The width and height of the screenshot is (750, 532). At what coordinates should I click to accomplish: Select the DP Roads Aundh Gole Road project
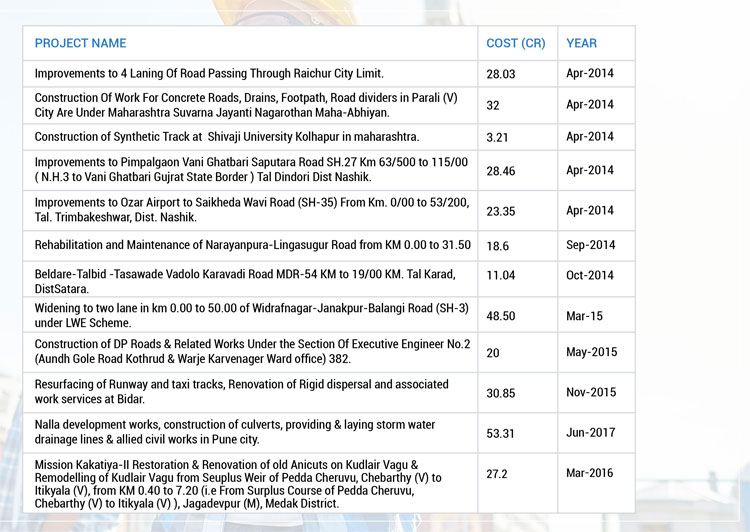tap(253, 351)
